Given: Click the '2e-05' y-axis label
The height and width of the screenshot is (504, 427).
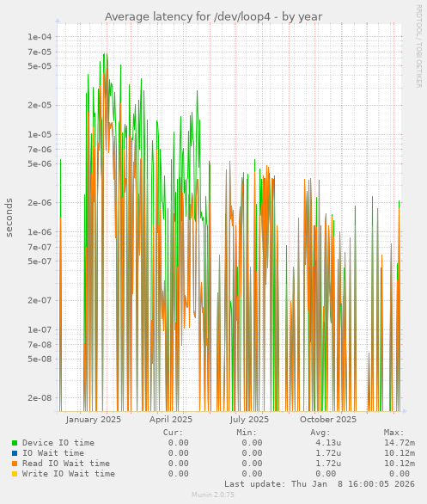Looking at the screenshot, I should (x=40, y=105).
